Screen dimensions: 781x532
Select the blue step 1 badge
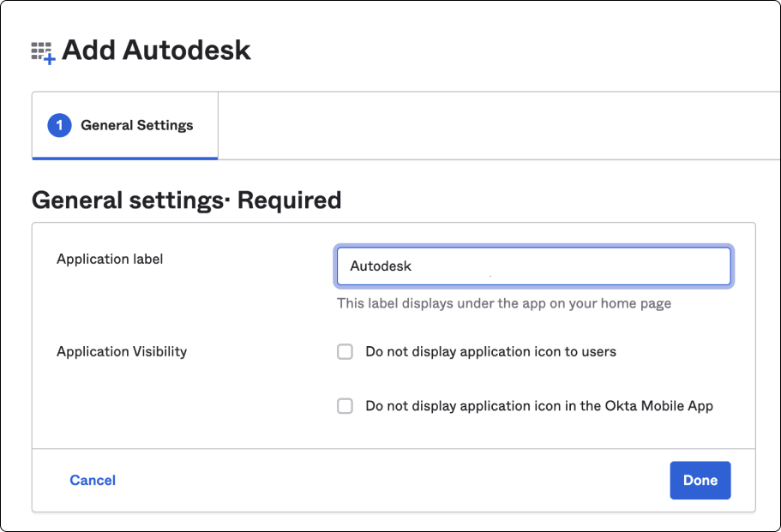click(58, 125)
